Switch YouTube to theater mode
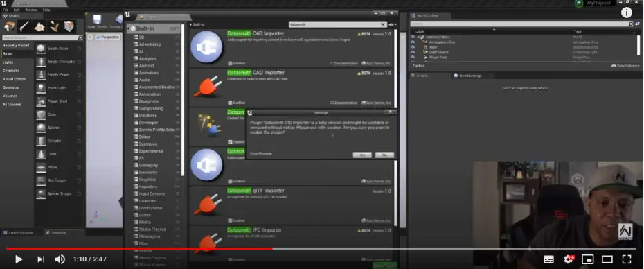644x269 pixels. pyautogui.click(x=607, y=259)
